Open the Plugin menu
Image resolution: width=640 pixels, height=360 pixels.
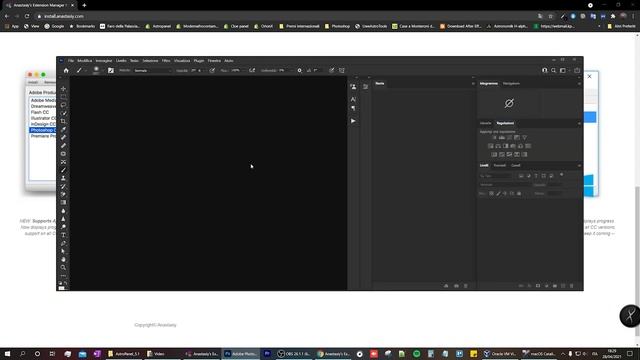(x=199, y=60)
